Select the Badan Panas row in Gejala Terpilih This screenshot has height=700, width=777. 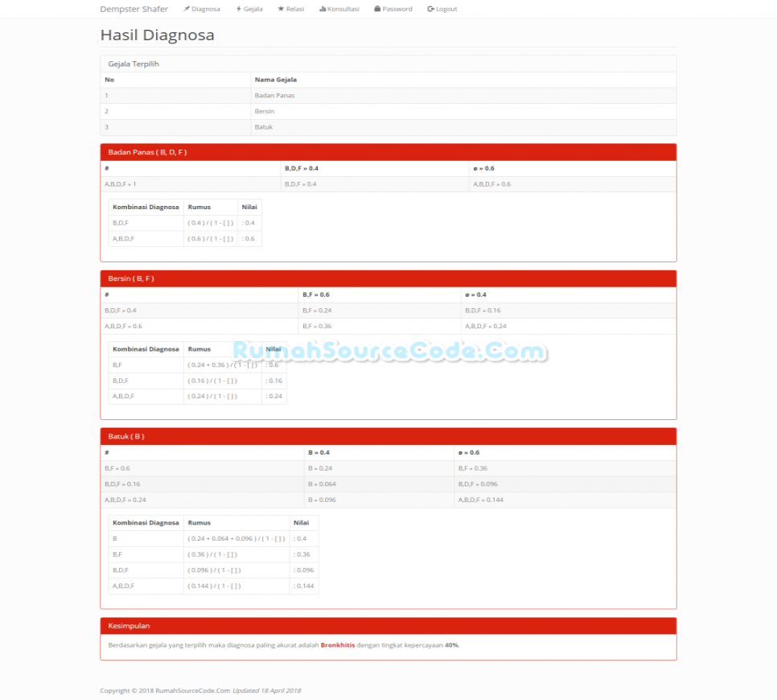[x=274, y=95]
